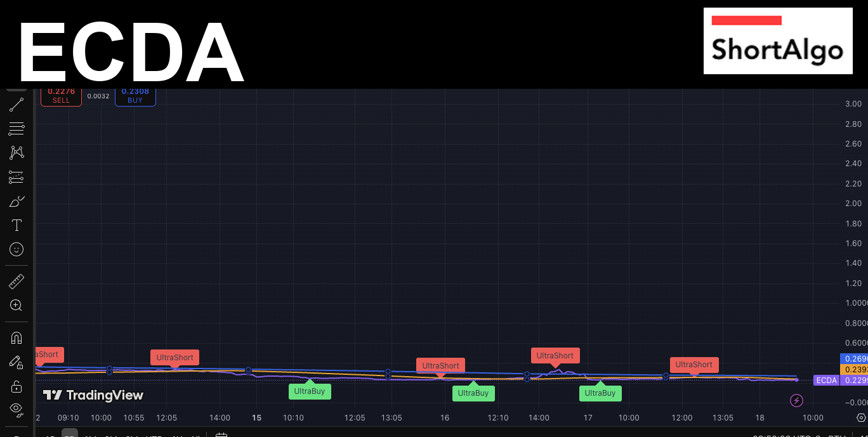
Task: Choose the chart Patterns tool
Action: pos(16,153)
